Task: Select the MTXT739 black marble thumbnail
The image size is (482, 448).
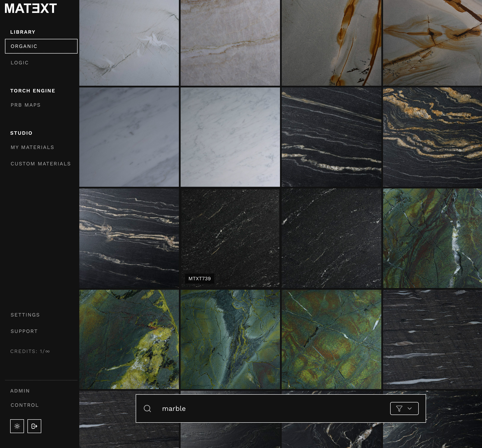Action: [x=230, y=238]
